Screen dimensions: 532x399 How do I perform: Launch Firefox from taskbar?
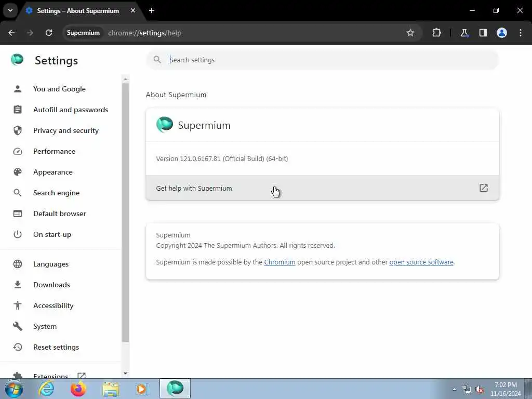coord(78,389)
